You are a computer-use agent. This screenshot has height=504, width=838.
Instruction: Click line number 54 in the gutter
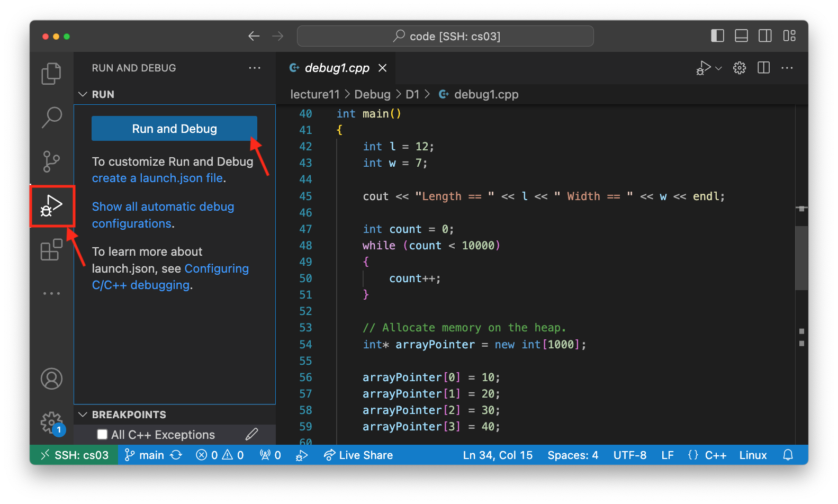305,345
